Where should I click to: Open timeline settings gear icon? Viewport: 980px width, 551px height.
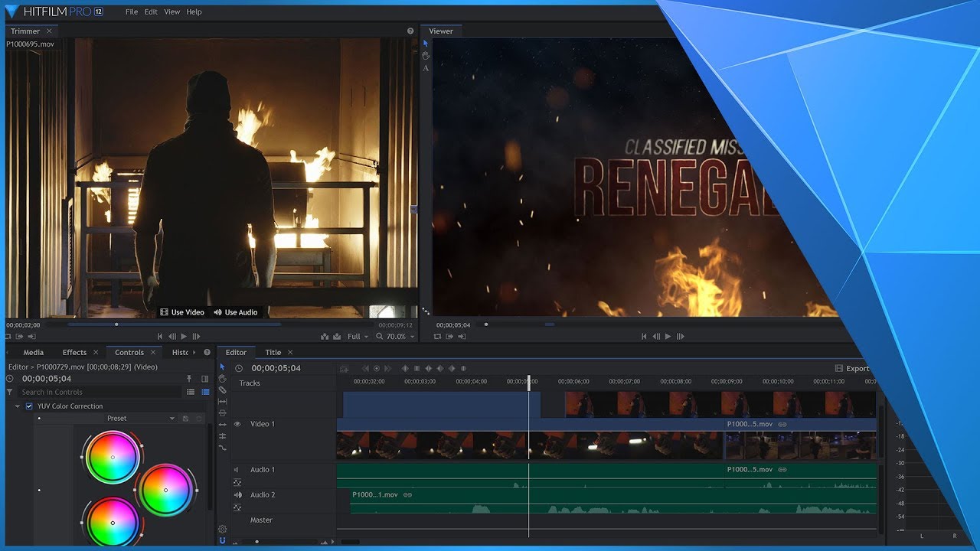point(222,529)
